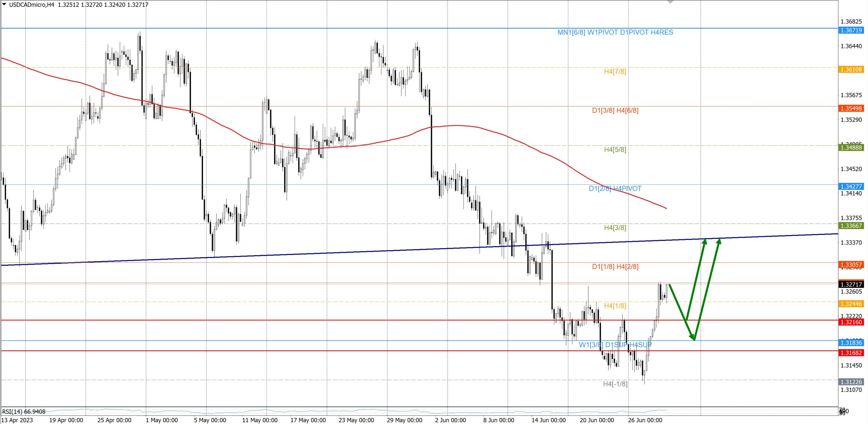The height and width of the screenshot is (424, 868).
Task: Click the red 1.32160 price tag
Action: pos(851,322)
